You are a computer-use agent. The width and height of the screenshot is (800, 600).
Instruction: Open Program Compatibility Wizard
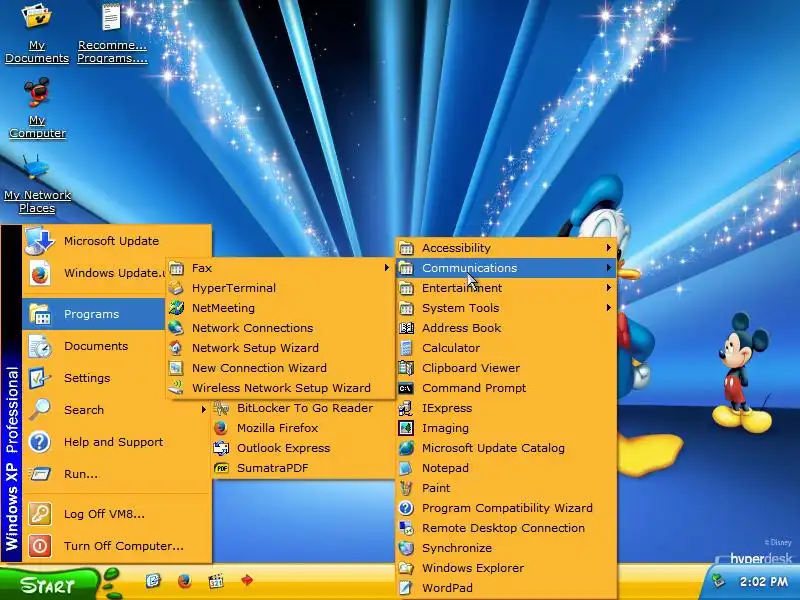pyautogui.click(x=507, y=508)
